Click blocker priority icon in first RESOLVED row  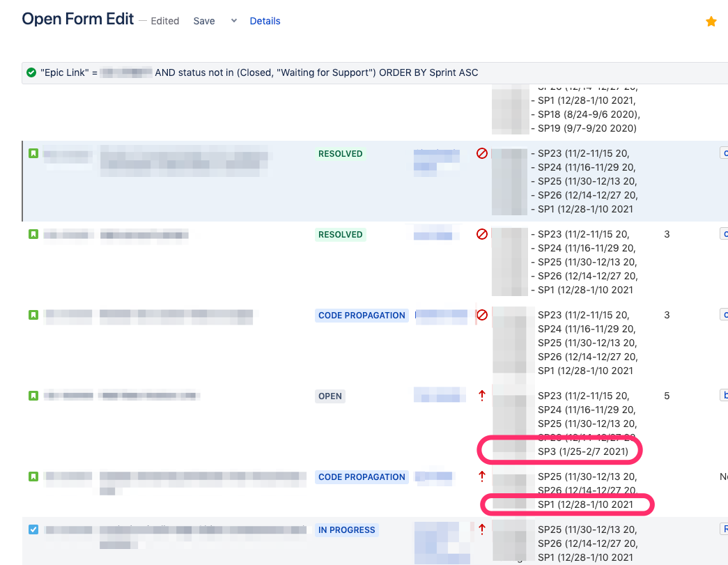(482, 153)
